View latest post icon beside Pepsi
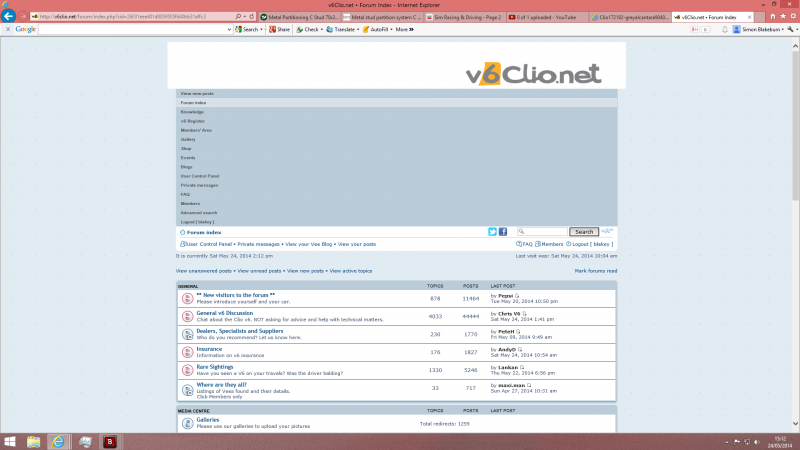800x450 pixels. coord(517,296)
